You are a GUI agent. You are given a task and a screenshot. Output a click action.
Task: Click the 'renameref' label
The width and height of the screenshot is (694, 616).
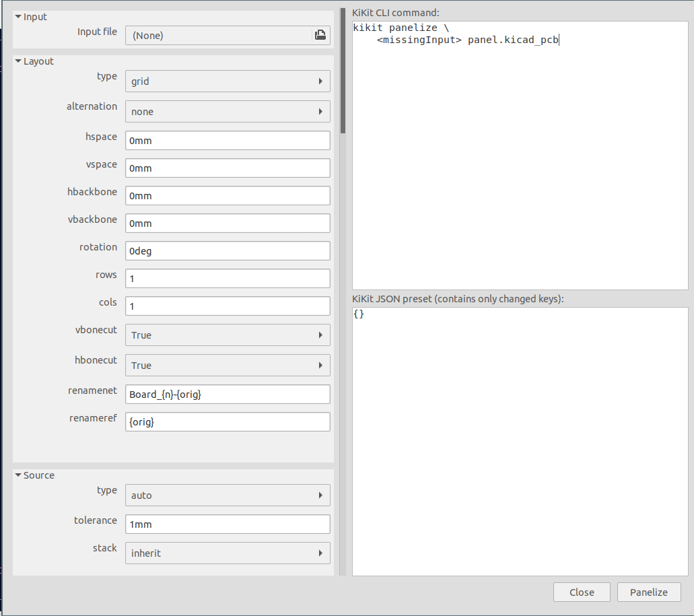point(93,418)
